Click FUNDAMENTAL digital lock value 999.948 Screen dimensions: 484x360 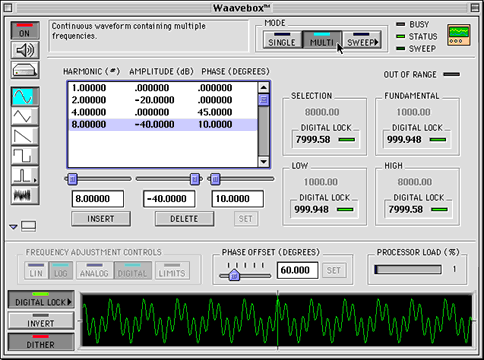[404, 140]
